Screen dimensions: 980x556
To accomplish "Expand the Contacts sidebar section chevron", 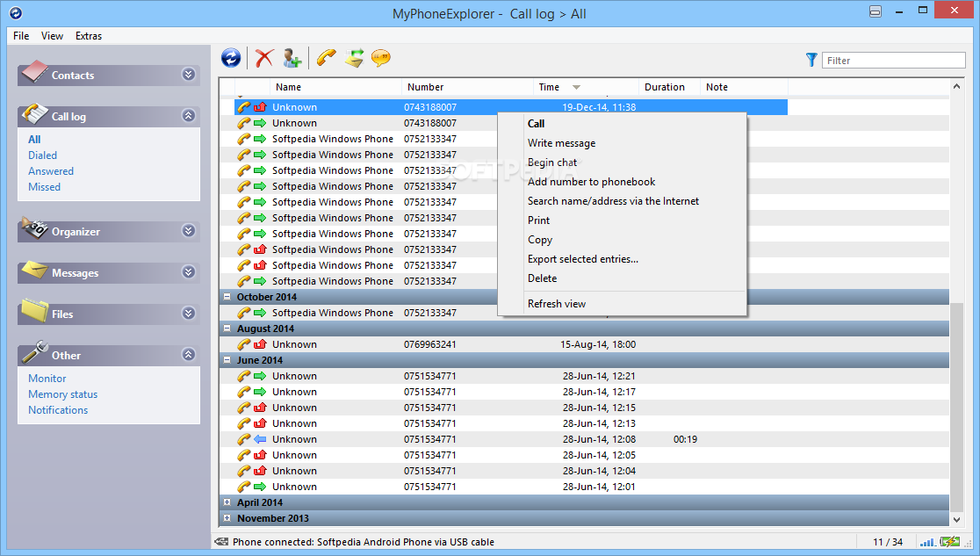I will [x=188, y=75].
